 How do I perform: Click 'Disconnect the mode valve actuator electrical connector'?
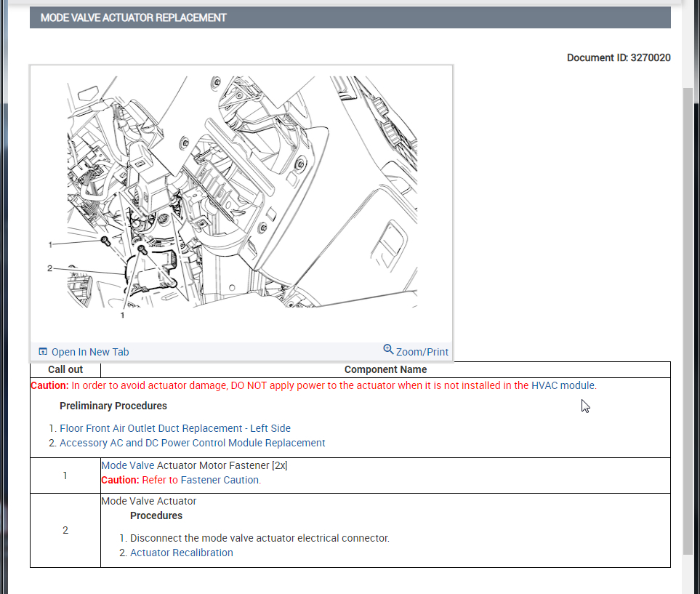click(260, 538)
